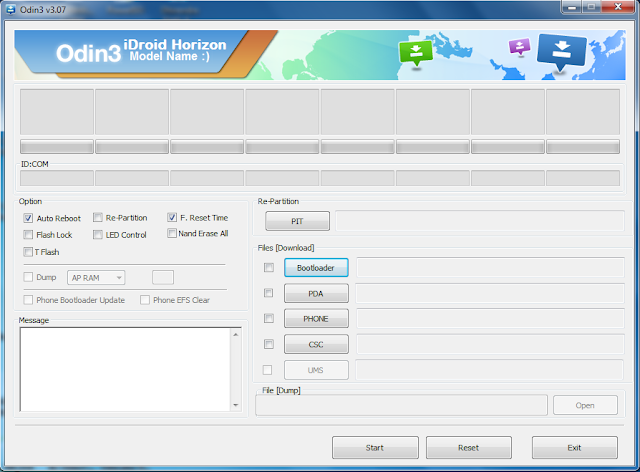The image size is (640, 472).
Task: Check the Phone Bootloader Update option
Action: (28, 300)
